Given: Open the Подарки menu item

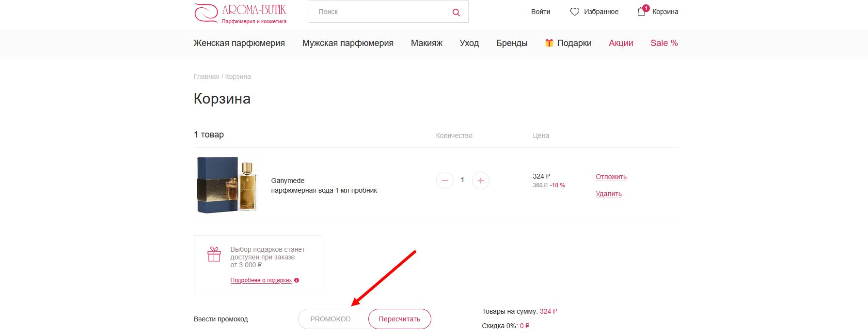Looking at the screenshot, I should click(574, 43).
